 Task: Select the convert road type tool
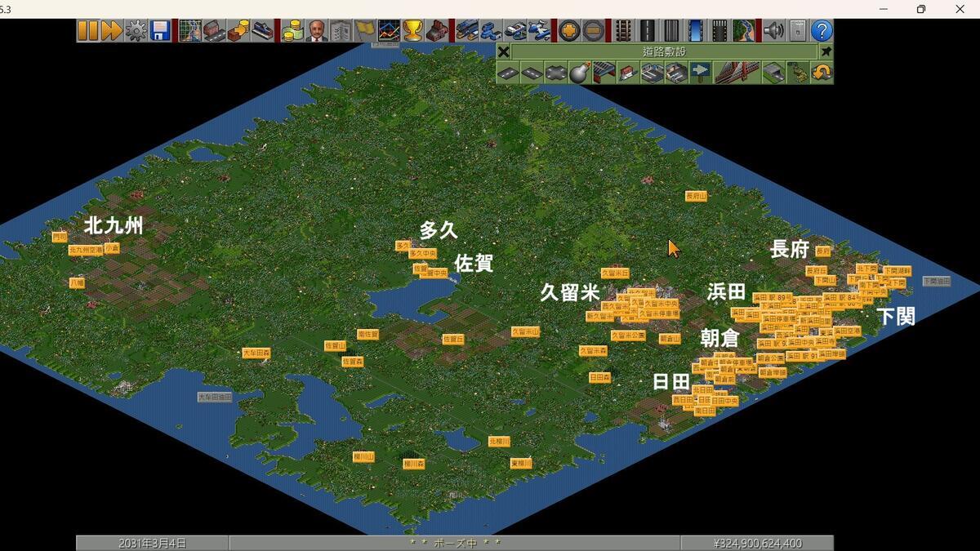[822, 72]
